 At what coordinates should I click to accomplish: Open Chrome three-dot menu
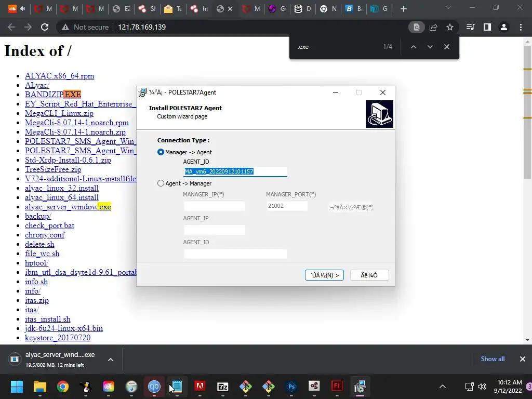pos(521,27)
